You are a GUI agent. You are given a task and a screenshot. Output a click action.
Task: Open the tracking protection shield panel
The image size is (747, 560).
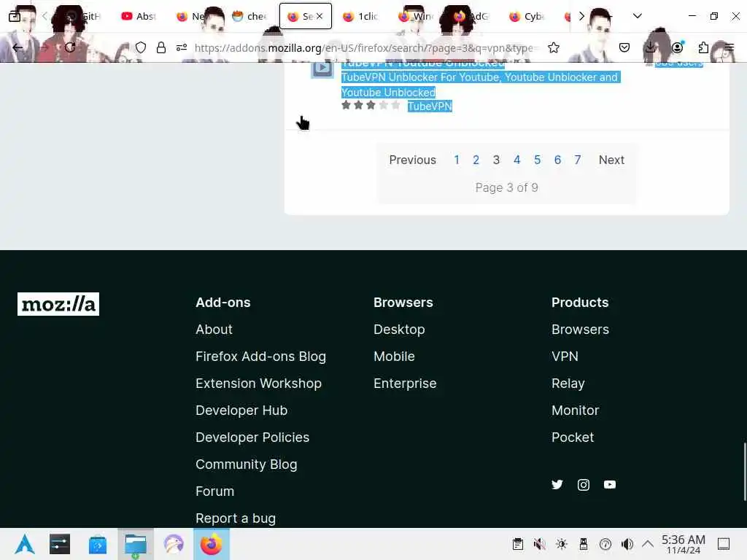pos(141,47)
